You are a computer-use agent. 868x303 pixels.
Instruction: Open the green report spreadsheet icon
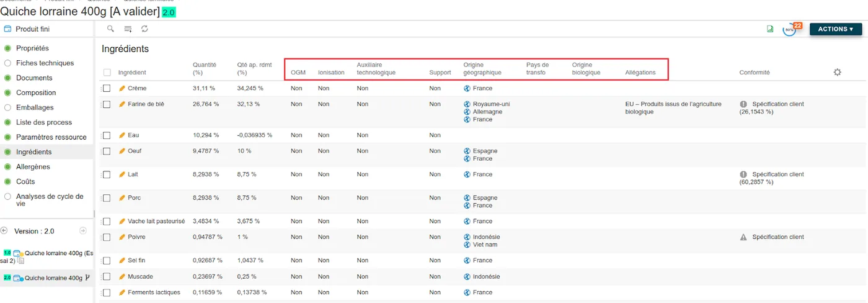[770, 29]
